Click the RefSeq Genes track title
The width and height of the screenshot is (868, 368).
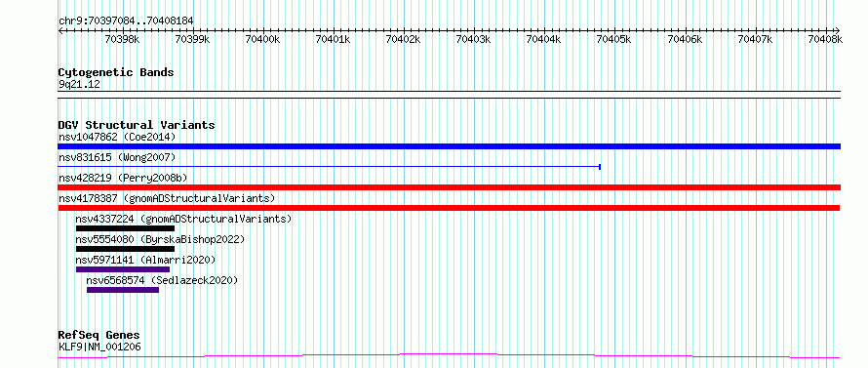(x=99, y=336)
